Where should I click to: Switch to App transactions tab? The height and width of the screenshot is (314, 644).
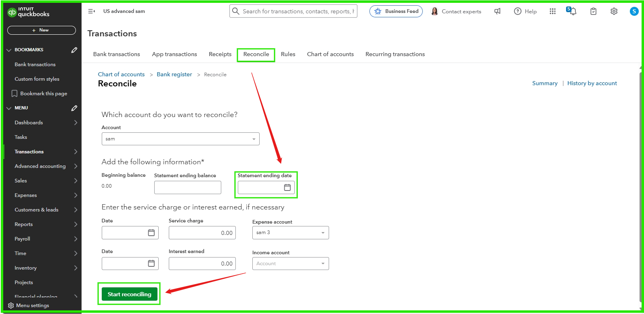(x=174, y=54)
